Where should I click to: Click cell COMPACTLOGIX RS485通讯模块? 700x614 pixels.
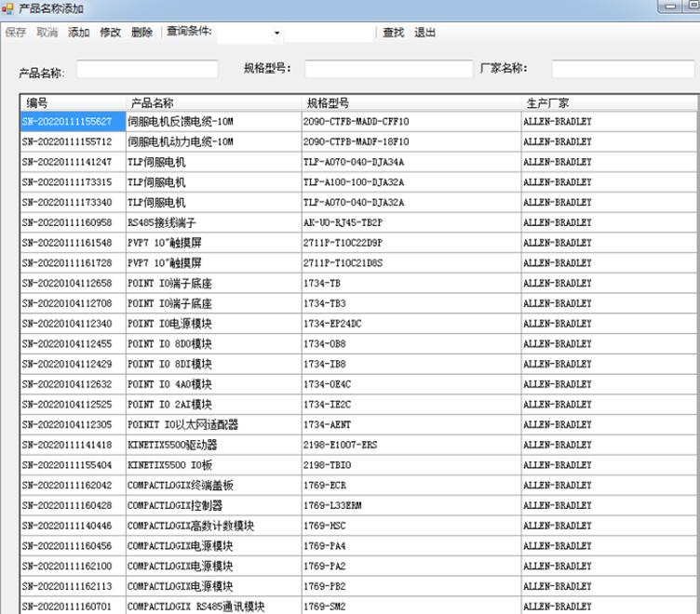pos(213,607)
